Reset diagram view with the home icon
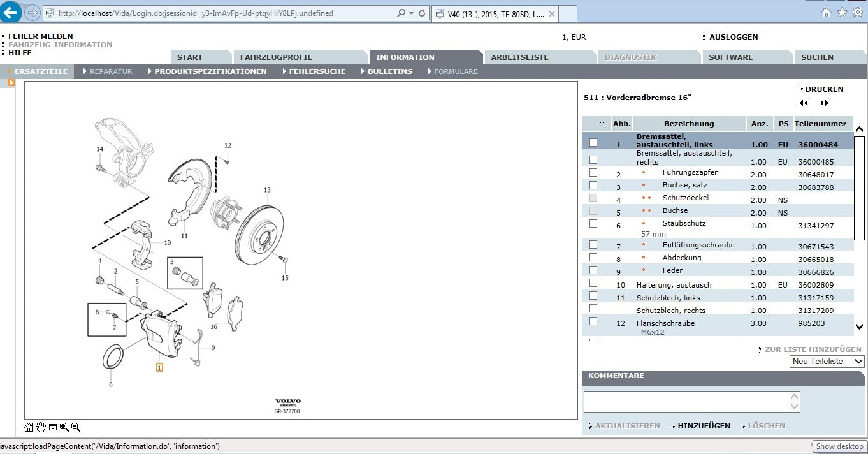This screenshot has height=454, width=868. pos(29,427)
